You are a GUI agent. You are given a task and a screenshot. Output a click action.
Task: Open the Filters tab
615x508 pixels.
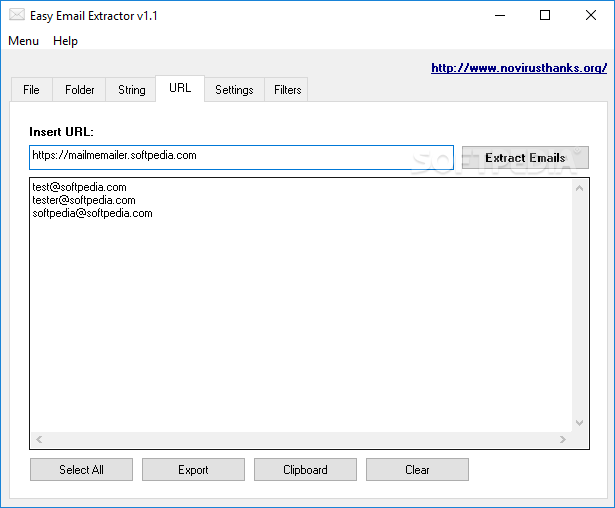(287, 90)
